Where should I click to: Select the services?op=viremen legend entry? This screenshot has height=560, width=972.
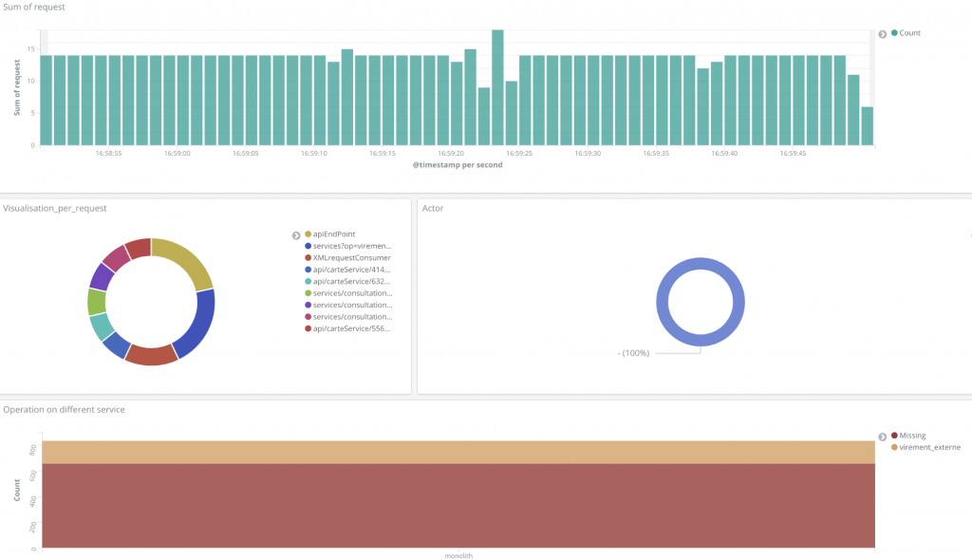pyautogui.click(x=351, y=246)
